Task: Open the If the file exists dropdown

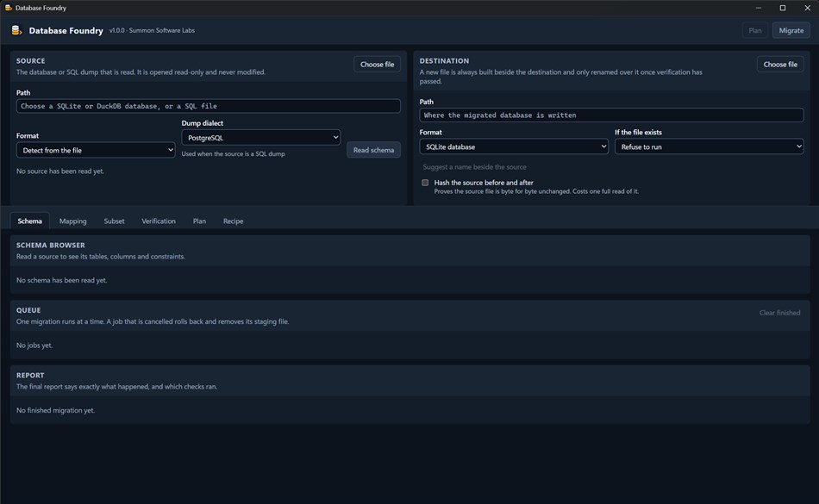Action: [x=709, y=146]
